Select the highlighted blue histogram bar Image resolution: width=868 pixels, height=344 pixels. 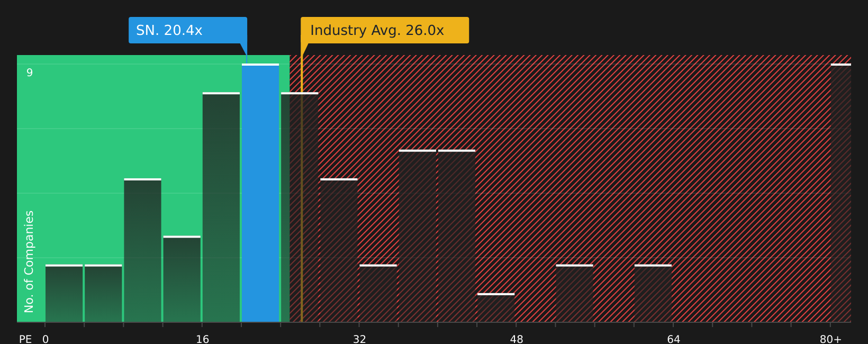[260, 193]
